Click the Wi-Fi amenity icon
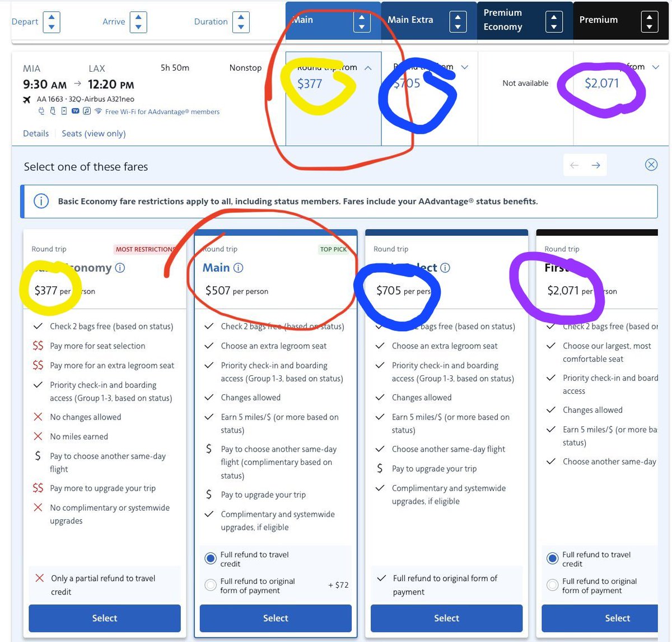Image resolution: width=672 pixels, height=642 pixels. [98, 111]
